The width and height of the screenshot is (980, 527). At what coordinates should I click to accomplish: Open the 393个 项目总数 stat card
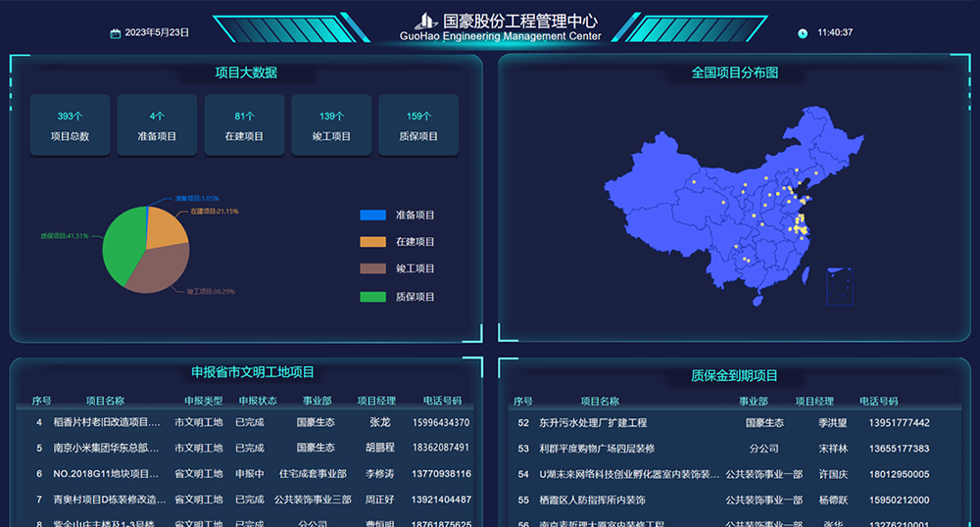point(70,125)
